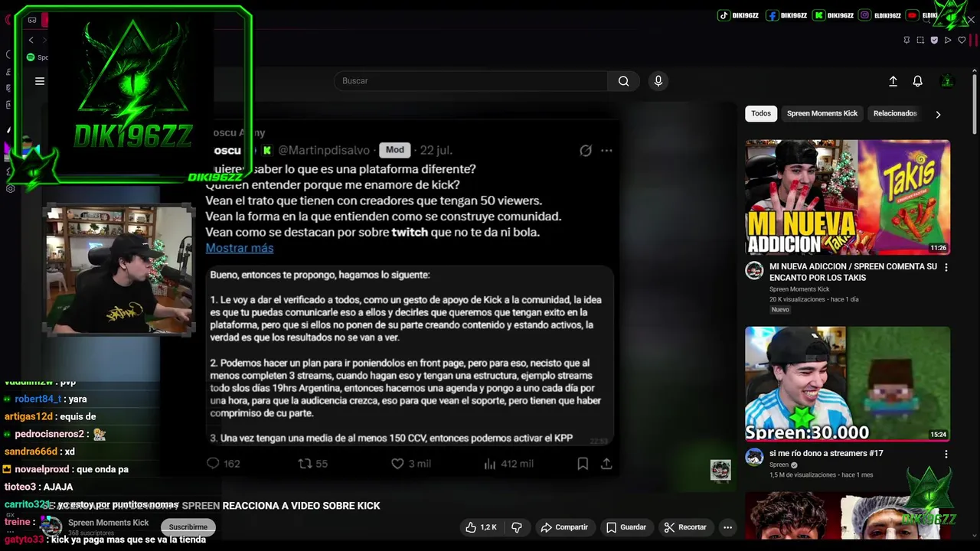Screen dimensions: 980x551
Task: Select the Spreen Moments Kick chip
Action: point(822,113)
